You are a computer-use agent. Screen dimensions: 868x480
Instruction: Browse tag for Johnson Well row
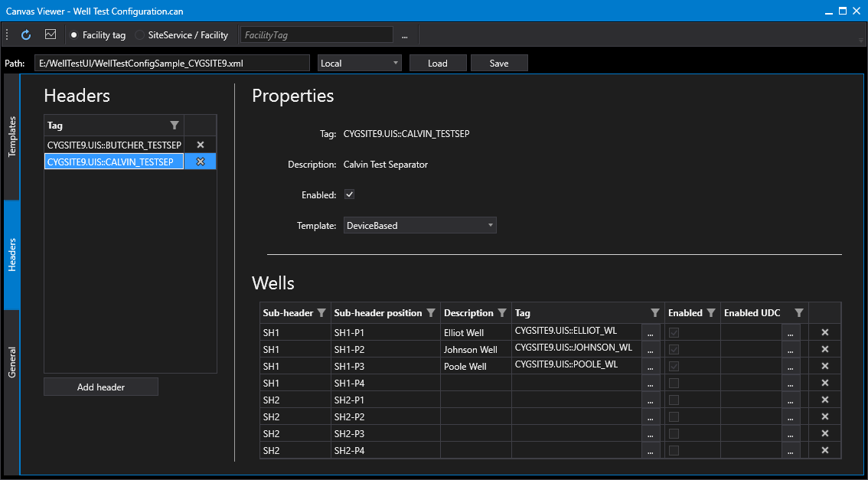click(x=651, y=350)
